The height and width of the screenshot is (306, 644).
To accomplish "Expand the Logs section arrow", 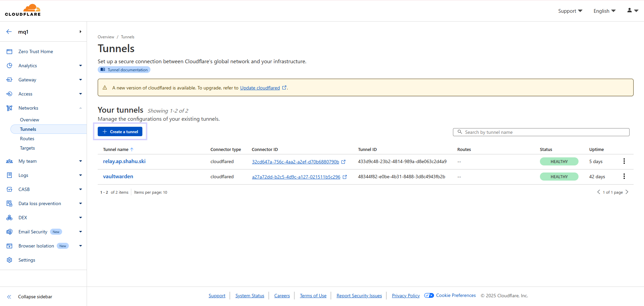I will 81,175.
